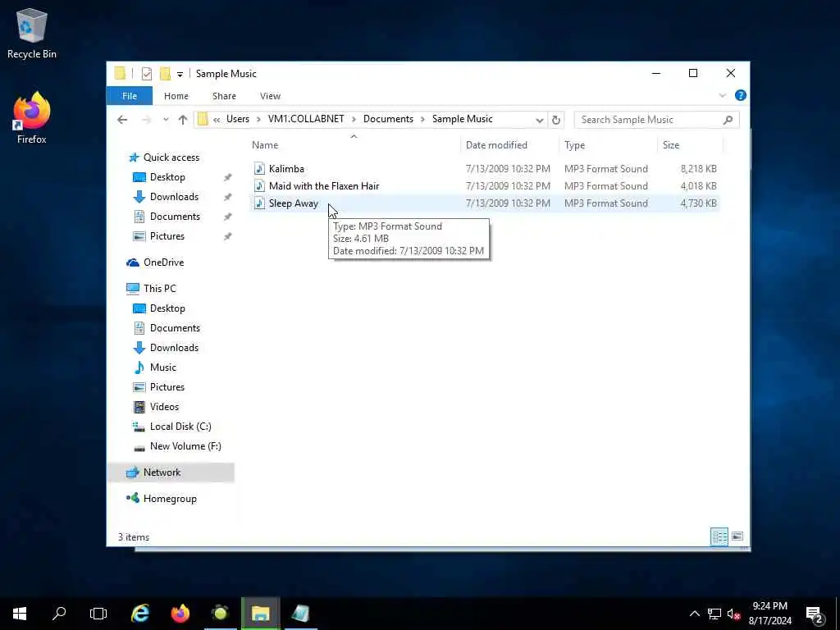Viewport: 840px width, 630px height.
Task: Open Firefox from the taskbar
Action: 180,614
